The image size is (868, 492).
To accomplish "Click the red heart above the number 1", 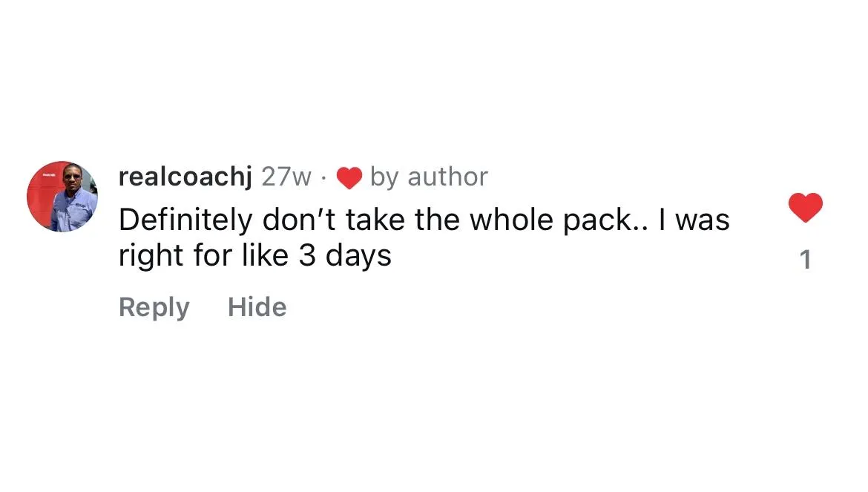I will coord(806,208).
